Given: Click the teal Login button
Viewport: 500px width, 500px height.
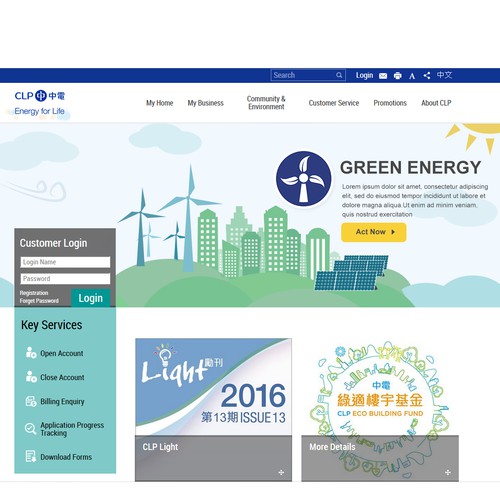Looking at the screenshot, I should tap(90, 298).
